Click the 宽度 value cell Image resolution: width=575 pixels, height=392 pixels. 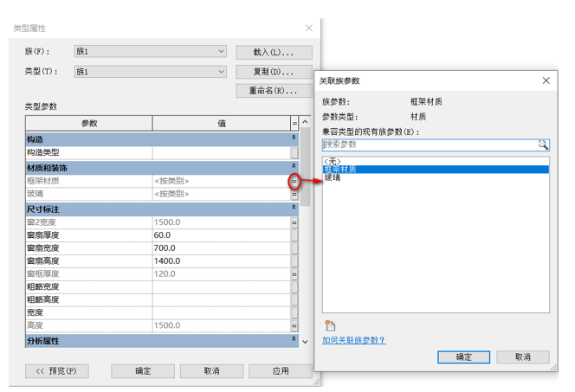pyautogui.click(x=222, y=312)
